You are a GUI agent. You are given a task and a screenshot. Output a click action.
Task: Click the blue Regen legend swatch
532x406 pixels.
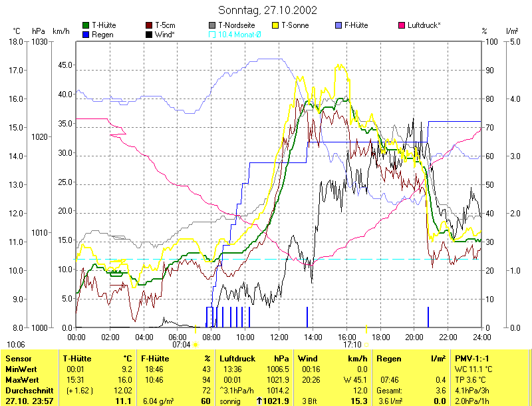pyautogui.click(x=86, y=35)
